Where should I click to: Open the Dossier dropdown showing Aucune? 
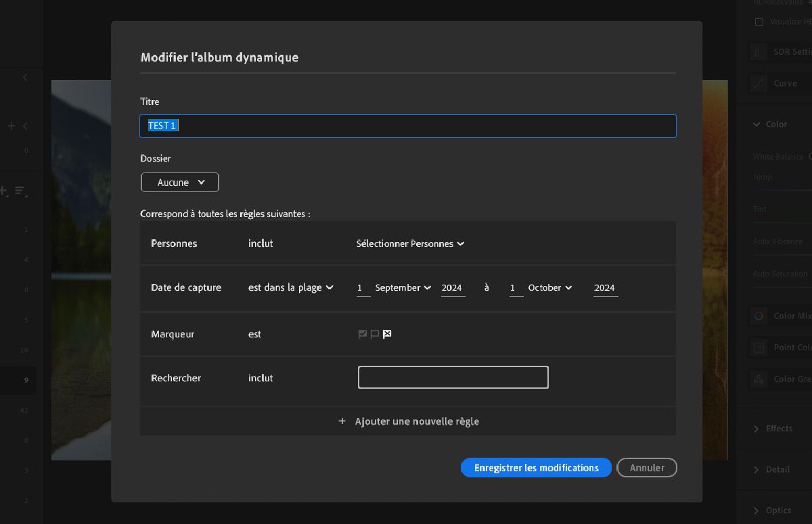(x=179, y=182)
